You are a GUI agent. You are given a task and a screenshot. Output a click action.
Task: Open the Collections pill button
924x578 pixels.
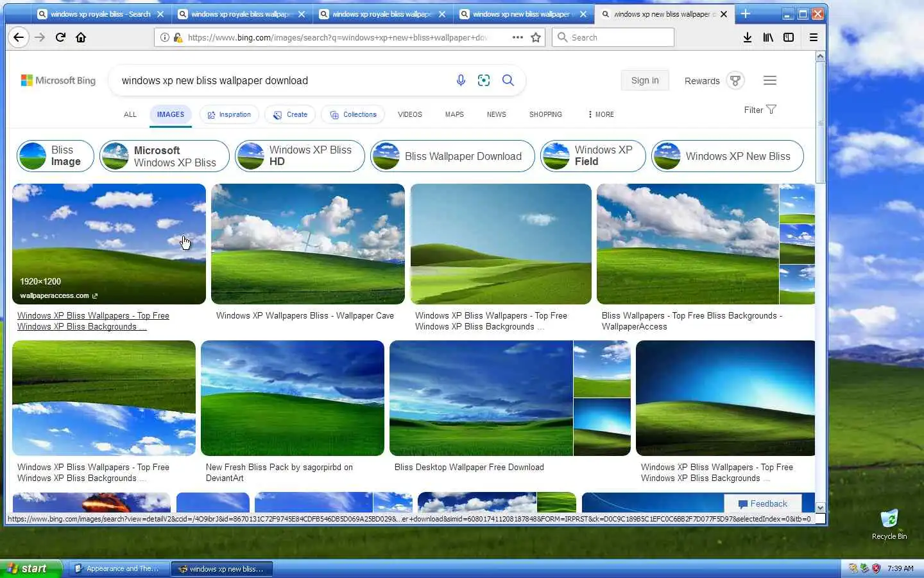(353, 114)
